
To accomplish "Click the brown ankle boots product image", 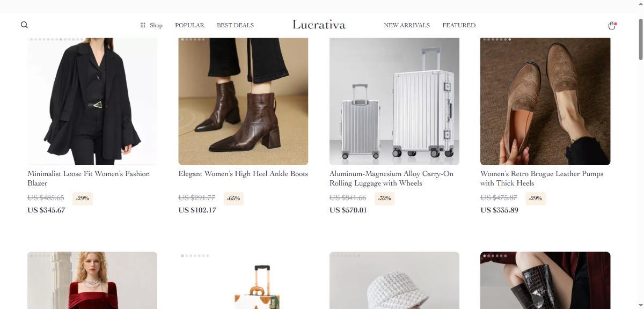I will point(243,101).
